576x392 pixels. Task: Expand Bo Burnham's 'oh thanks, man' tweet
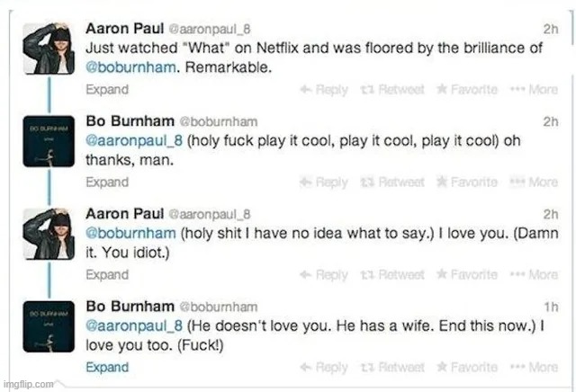[x=107, y=183]
